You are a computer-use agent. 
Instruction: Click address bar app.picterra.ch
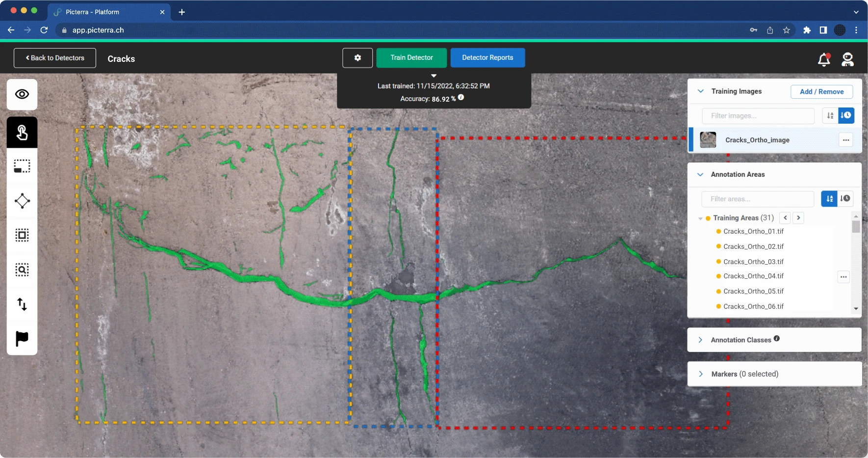pyautogui.click(x=98, y=30)
